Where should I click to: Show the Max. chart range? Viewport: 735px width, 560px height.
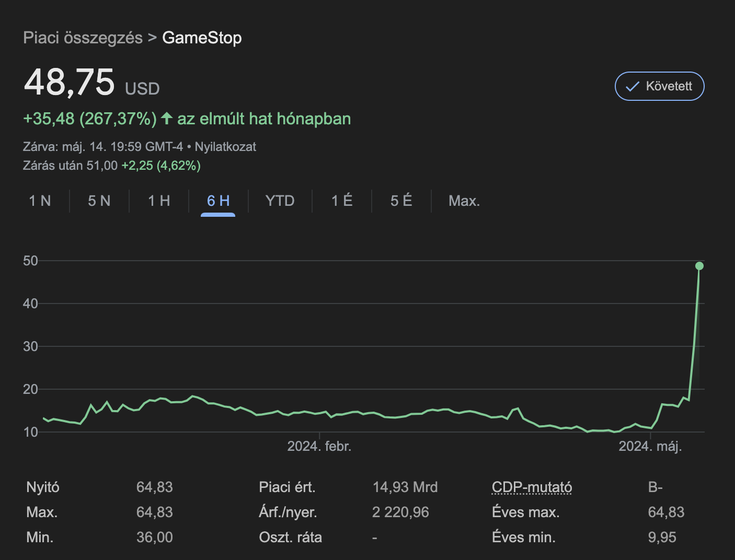tap(464, 201)
